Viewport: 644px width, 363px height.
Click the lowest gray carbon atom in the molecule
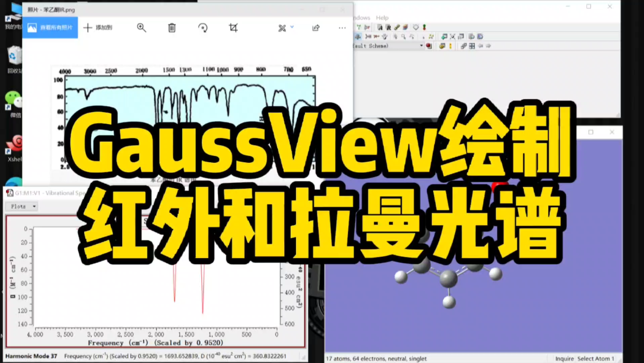click(x=449, y=279)
